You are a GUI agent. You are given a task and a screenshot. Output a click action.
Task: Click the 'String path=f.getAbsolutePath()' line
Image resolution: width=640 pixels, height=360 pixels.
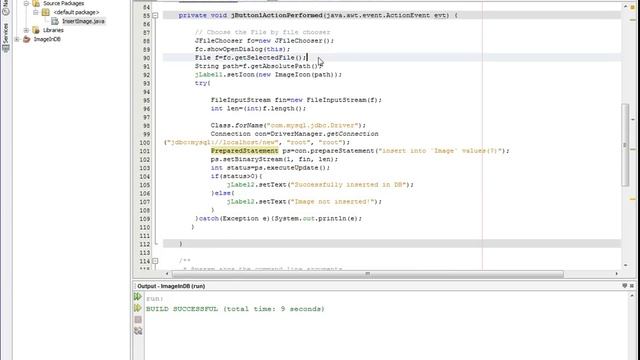tap(258, 66)
